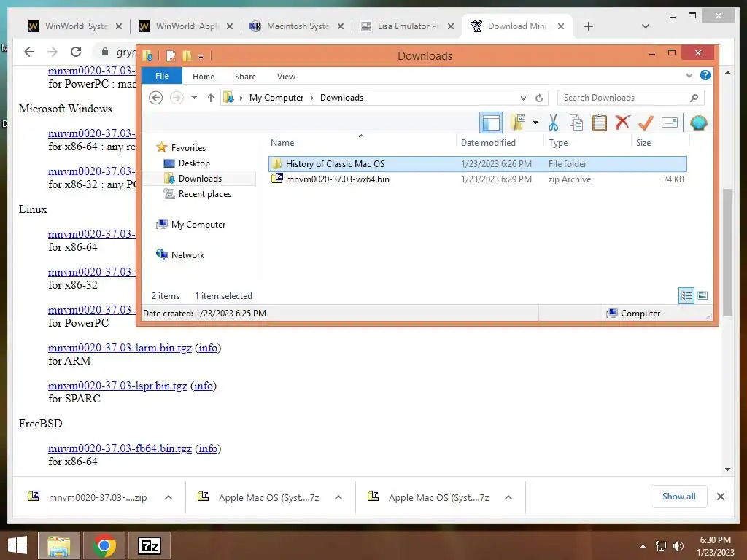Toggle the navigation pane toolbar button
Image resolution: width=747 pixels, height=560 pixels.
pos(491,122)
